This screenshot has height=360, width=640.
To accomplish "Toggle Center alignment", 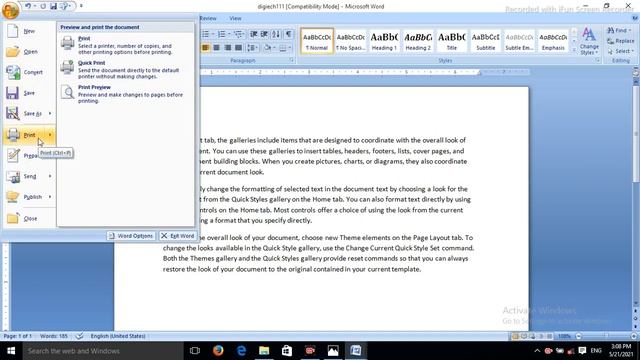I will pyautogui.click(x=217, y=48).
